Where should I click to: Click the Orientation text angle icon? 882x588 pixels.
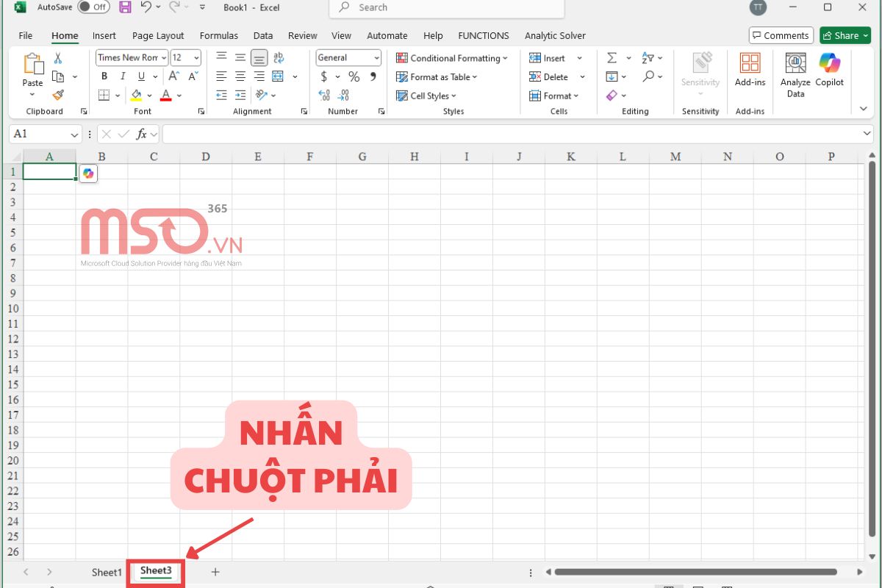[x=260, y=95]
